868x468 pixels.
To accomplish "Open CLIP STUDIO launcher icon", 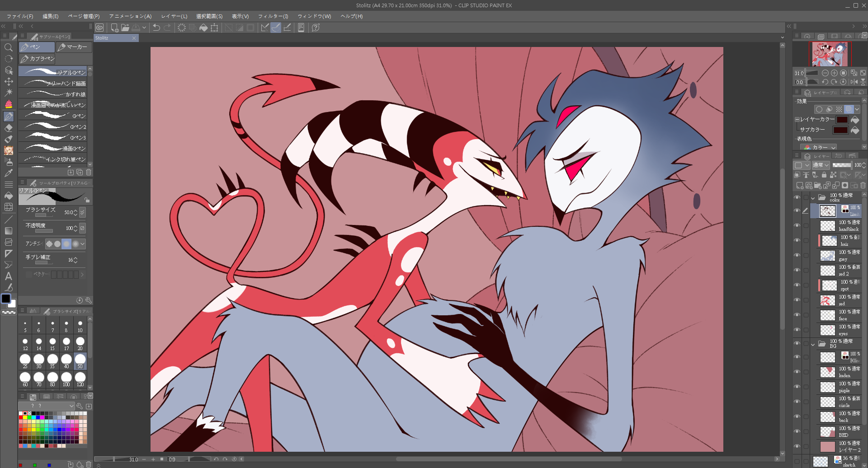I will [x=99, y=28].
